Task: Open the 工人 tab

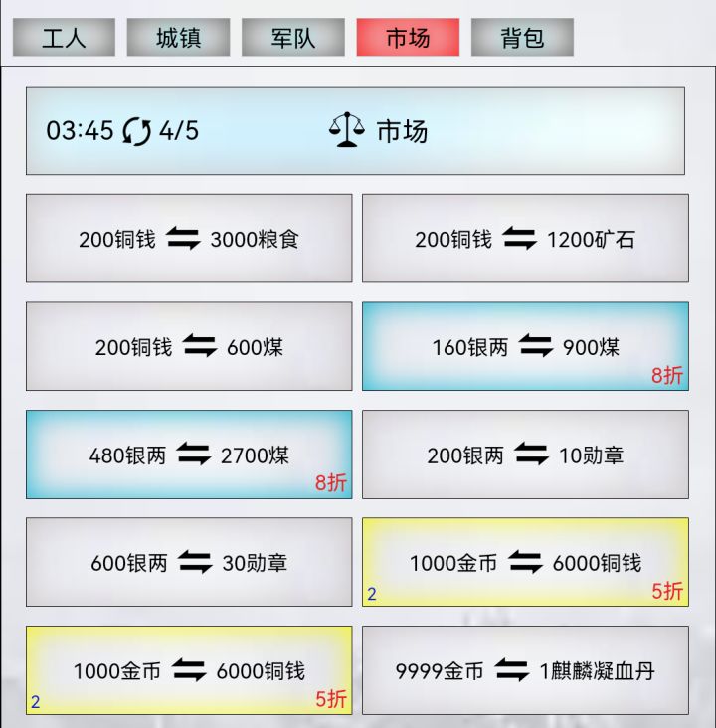Action: 64,37
